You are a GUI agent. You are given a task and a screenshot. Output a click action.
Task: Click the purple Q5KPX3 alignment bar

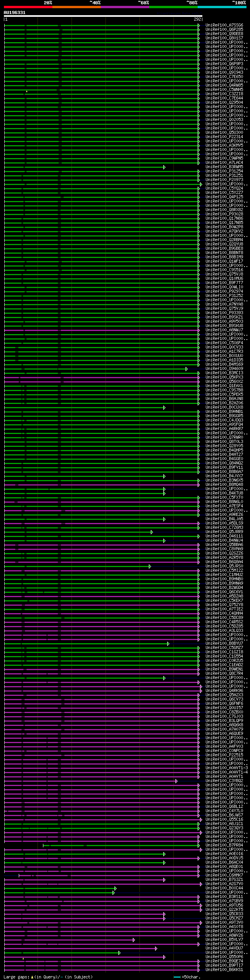tap(102, 377)
